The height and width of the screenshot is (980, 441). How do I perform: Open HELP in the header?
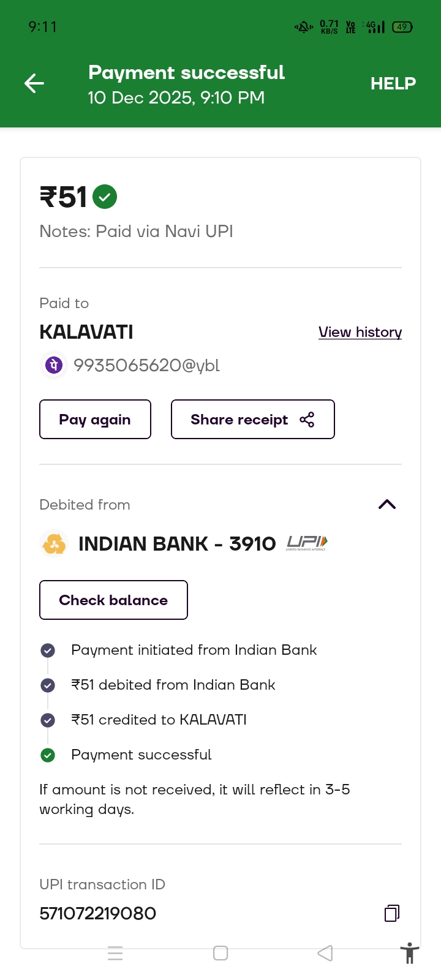point(393,83)
